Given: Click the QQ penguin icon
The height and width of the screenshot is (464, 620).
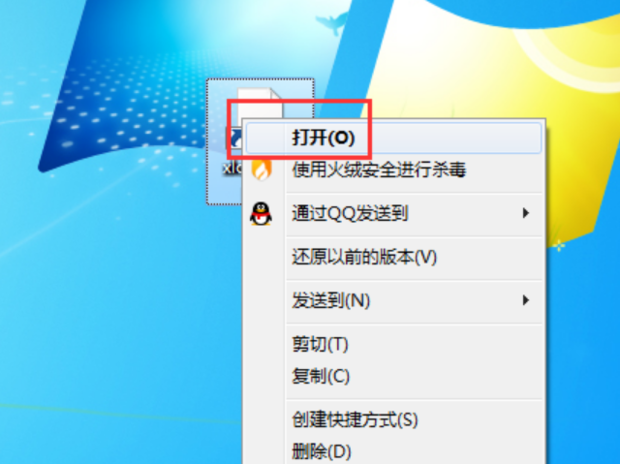Looking at the screenshot, I should coord(261,214).
